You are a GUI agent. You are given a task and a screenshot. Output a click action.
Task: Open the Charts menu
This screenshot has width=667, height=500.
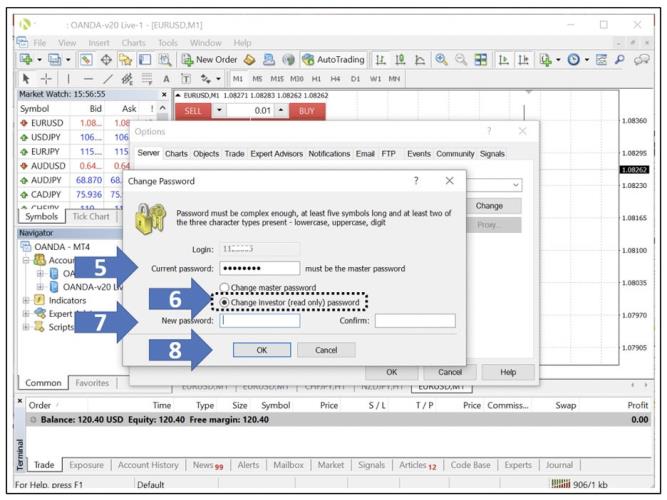click(134, 43)
